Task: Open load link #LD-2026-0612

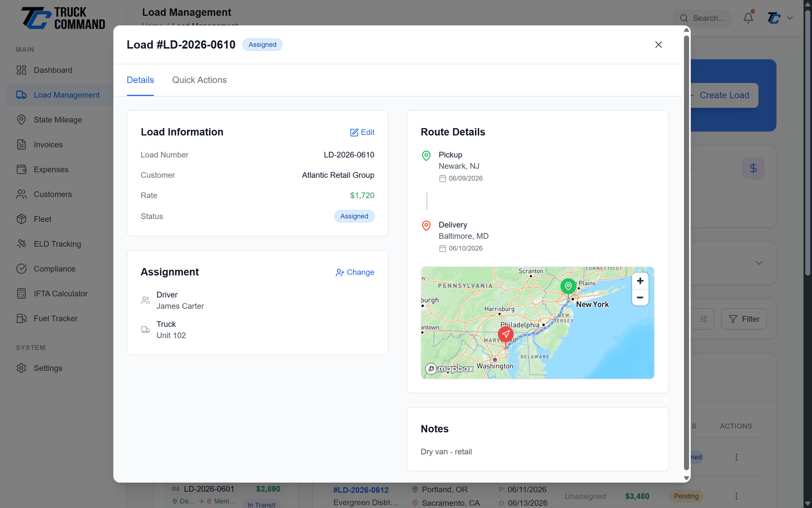Action: coord(361,490)
